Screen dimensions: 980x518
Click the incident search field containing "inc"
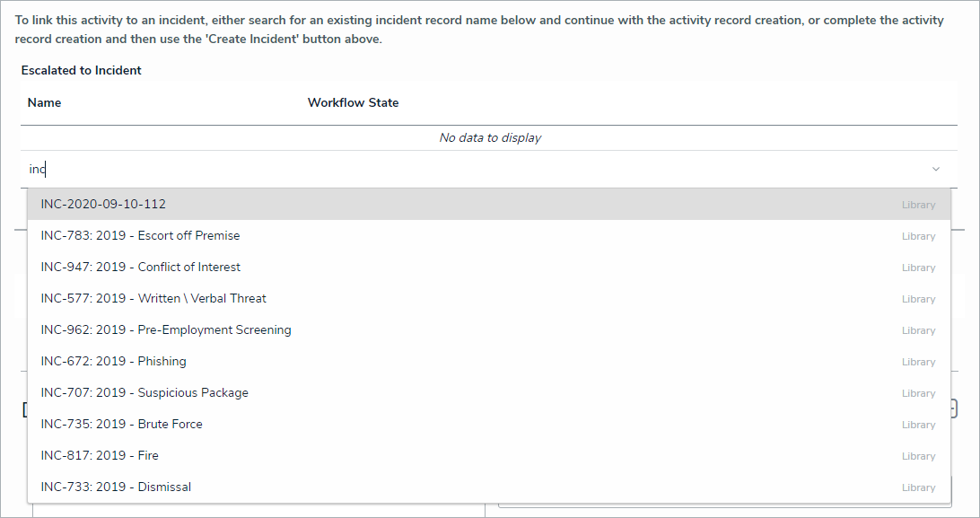point(449,170)
